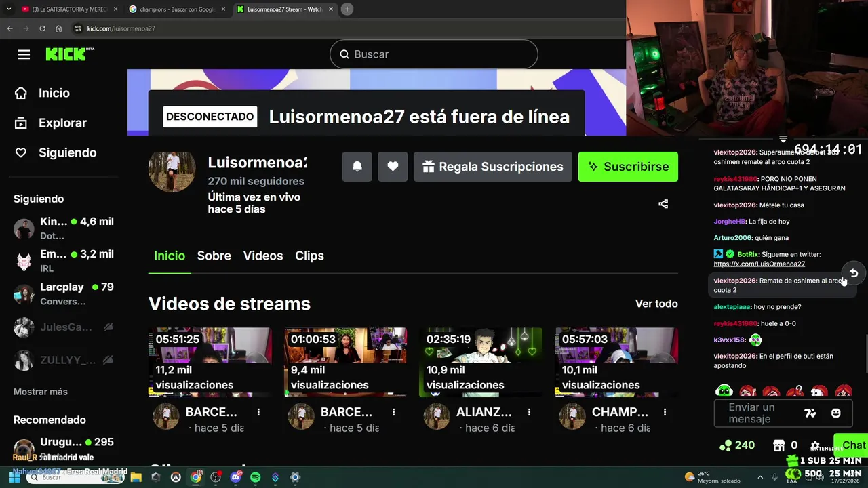Open Luisormenoa27 profile avatar

pyautogui.click(x=172, y=172)
